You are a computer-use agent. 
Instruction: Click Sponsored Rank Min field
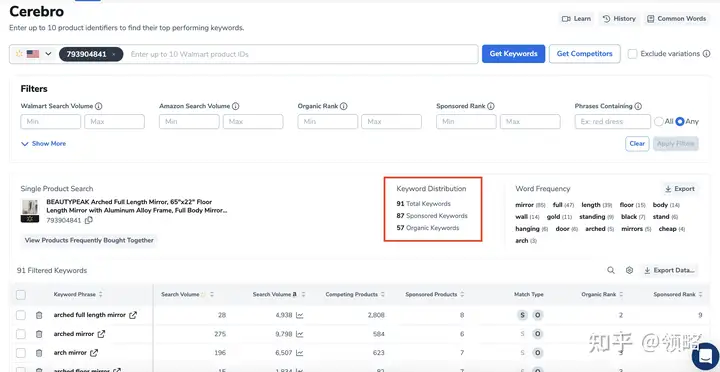466,122
